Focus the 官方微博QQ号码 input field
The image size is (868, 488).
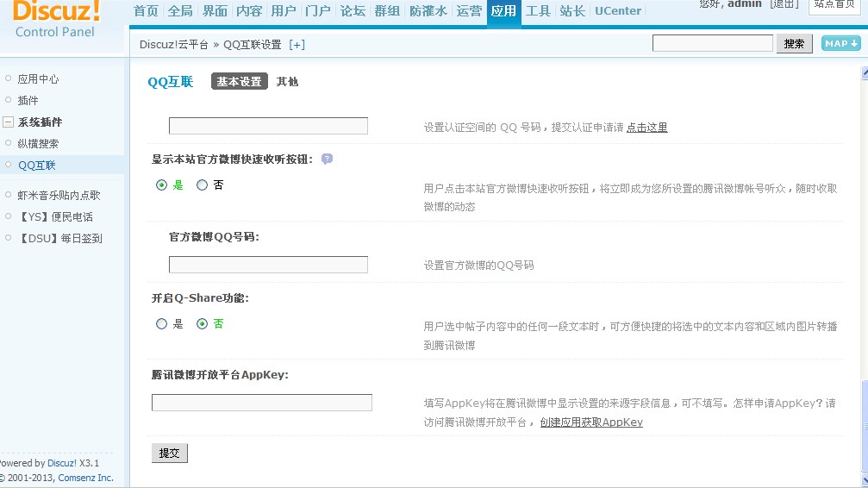coord(268,264)
